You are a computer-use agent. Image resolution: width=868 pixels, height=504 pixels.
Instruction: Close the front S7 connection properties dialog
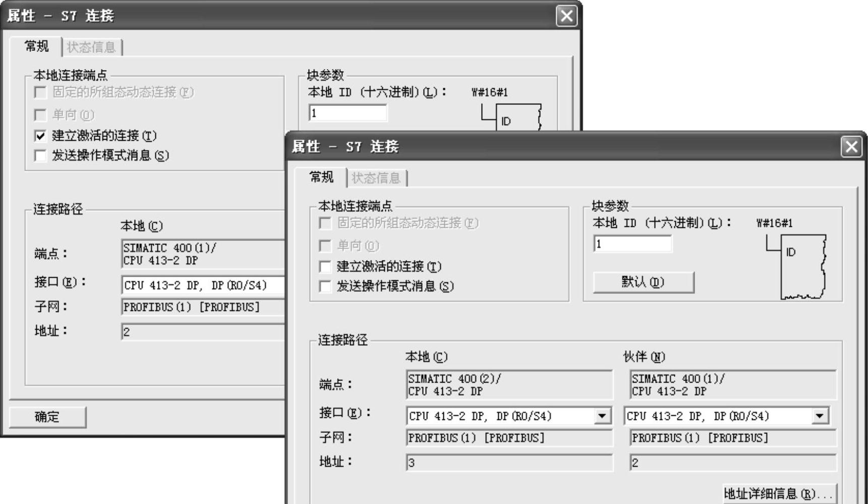851,147
